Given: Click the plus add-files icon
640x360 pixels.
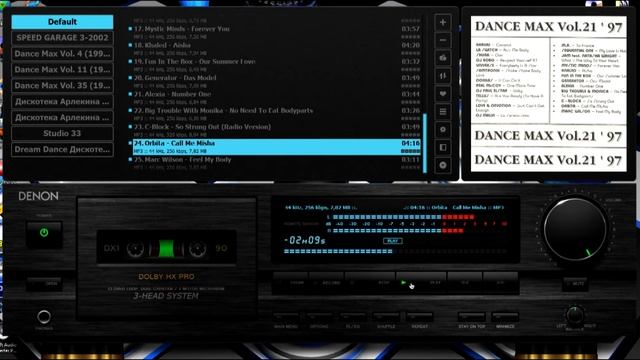Looking at the screenshot, I should (x=442, y=22).
